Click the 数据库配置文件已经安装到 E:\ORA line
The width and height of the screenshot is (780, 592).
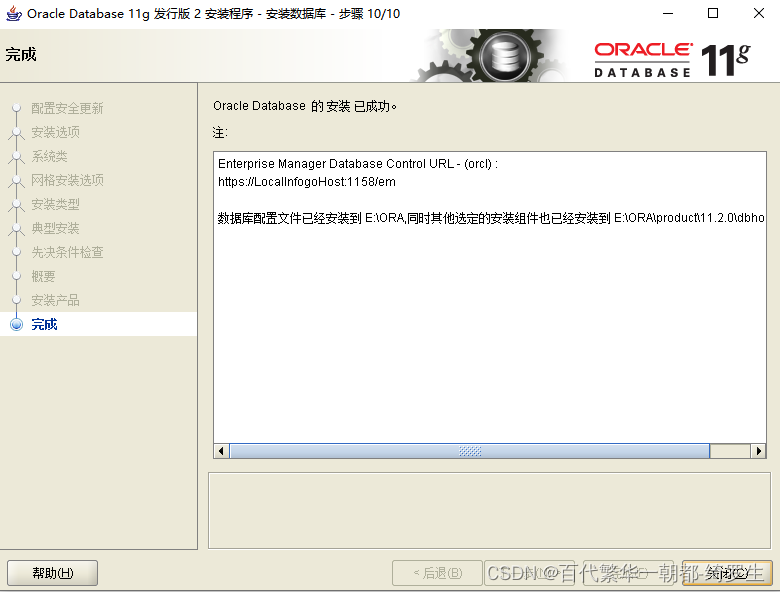point(491,218)
